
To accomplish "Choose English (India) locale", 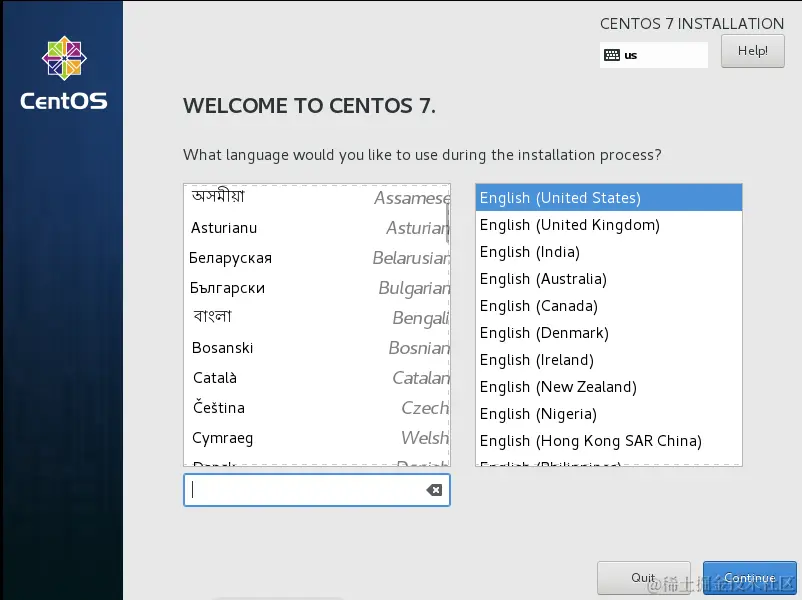I will 609,252.
